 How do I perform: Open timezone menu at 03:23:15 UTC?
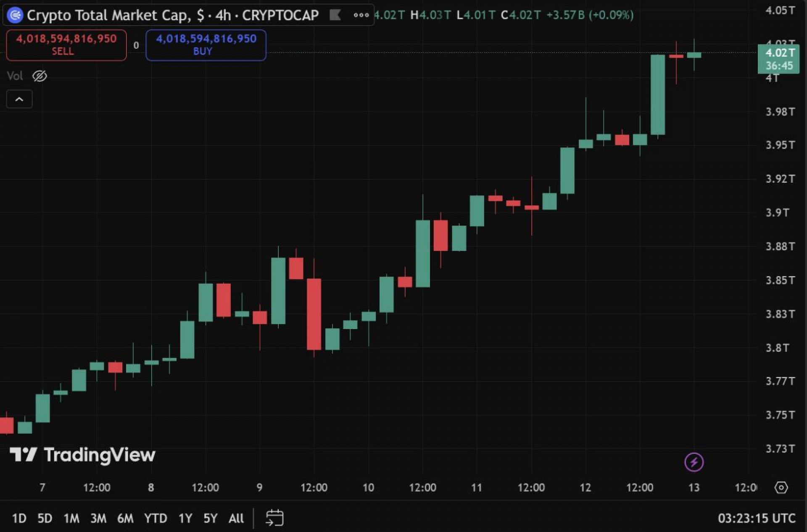756,518
